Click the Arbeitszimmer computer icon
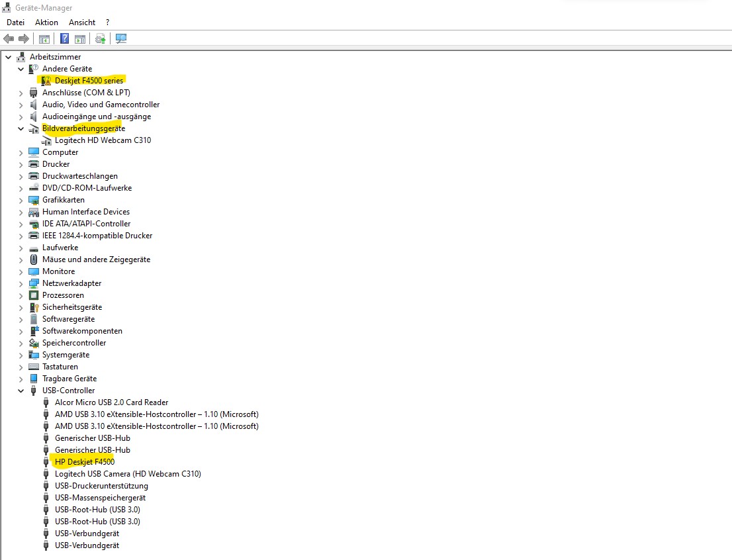 coord(21,57)
